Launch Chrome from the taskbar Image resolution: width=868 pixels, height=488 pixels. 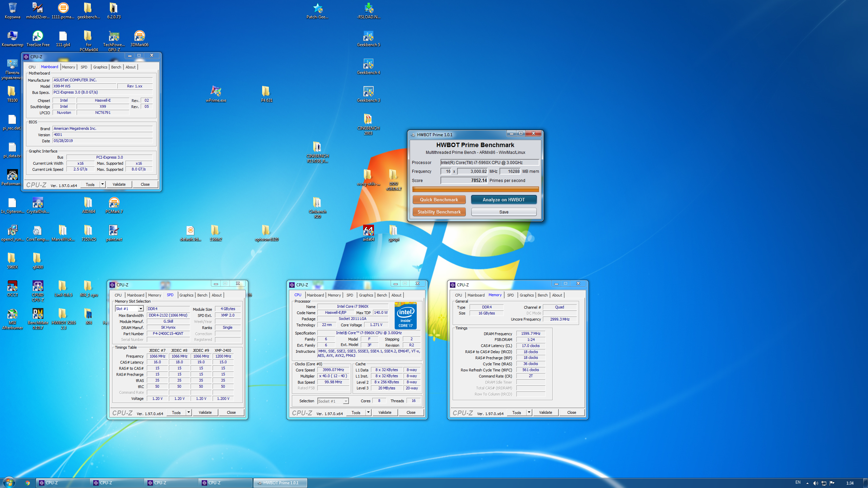click(27, 483)
